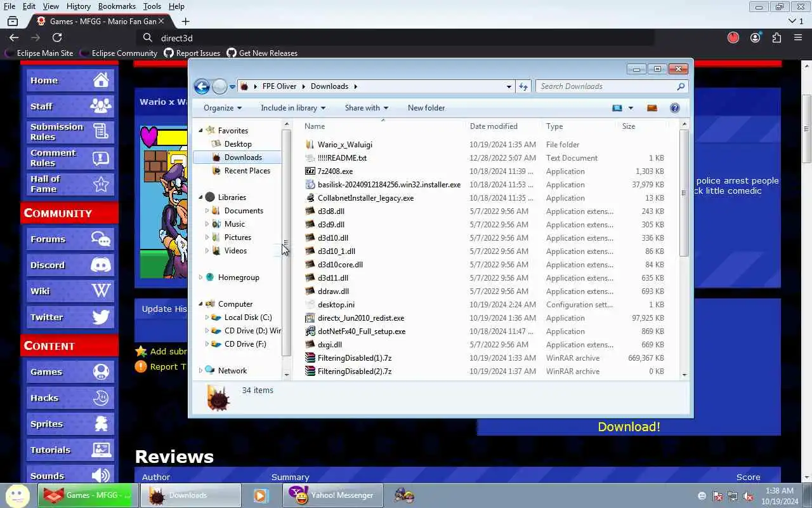Open the Forums sidebar link
Screen dimensions: 812x508
coord(70,239)
